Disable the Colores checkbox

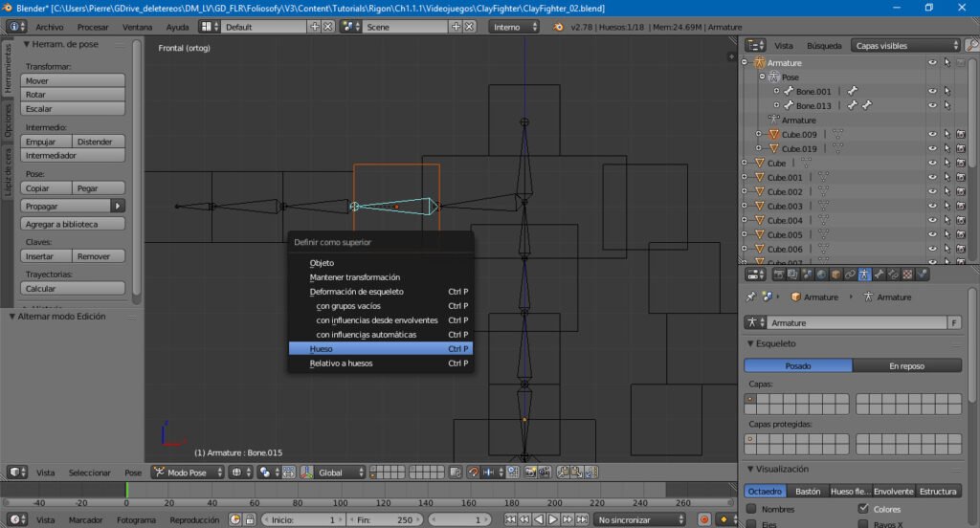point(863,509)
